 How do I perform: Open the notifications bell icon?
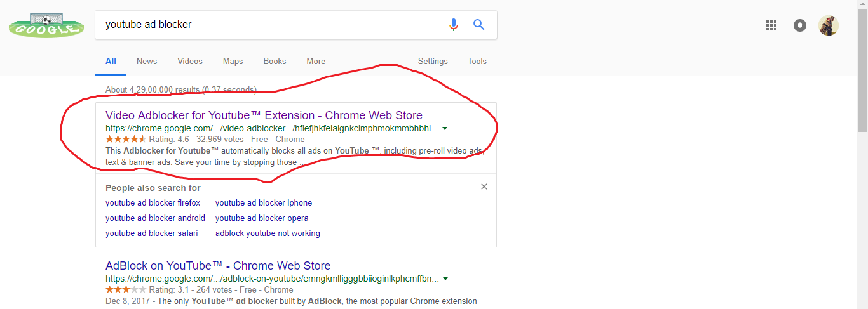800,25
